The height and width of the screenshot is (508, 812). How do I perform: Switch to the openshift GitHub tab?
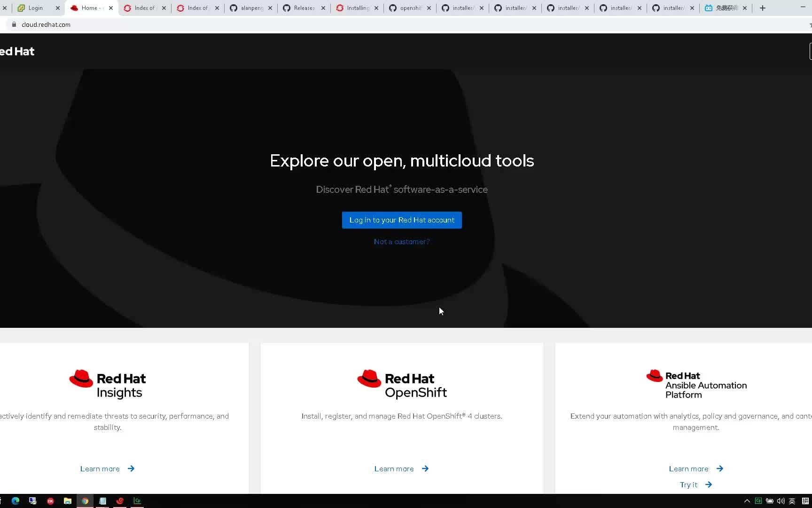click(410, 8)
